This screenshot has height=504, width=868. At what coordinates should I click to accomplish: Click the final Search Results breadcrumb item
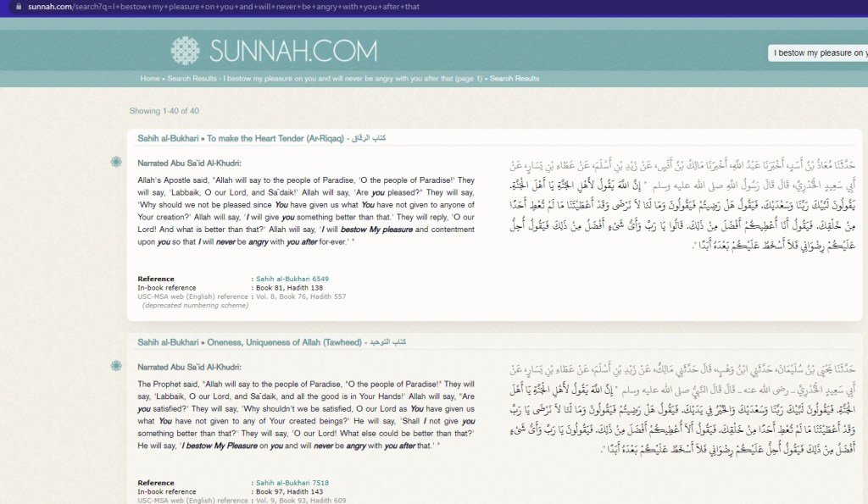(x=515, y=79)
